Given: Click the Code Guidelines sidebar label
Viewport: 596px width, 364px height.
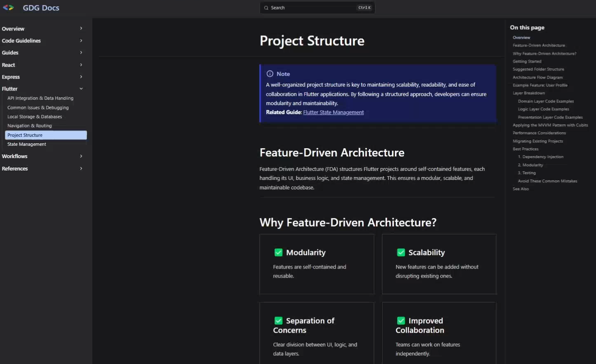Looking at the screenshot, I should point(21,41).
